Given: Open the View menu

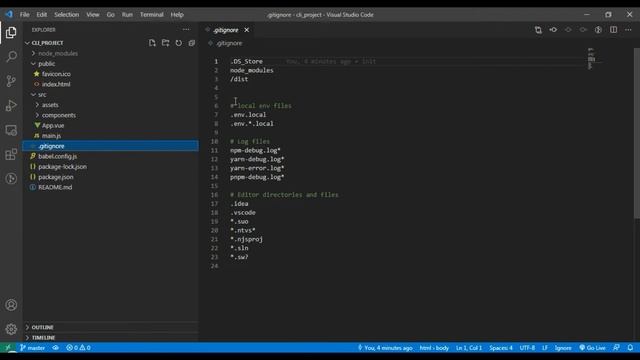Looking at the screenshot, I should pyautogui.click(x=93, y=15).
